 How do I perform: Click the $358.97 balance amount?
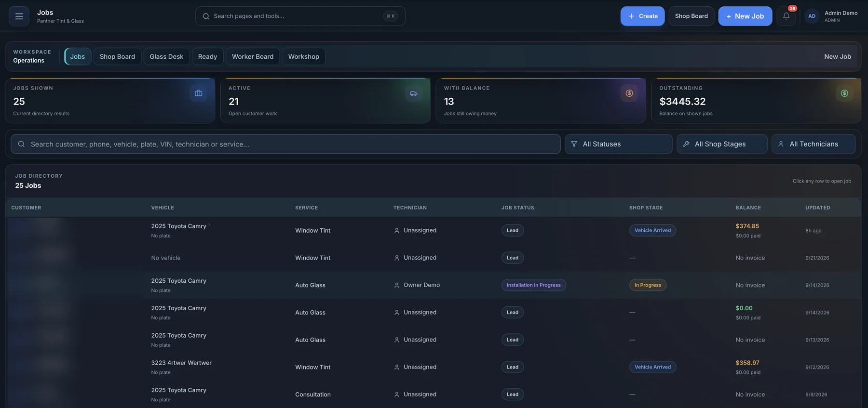click(x=747, y=363)
